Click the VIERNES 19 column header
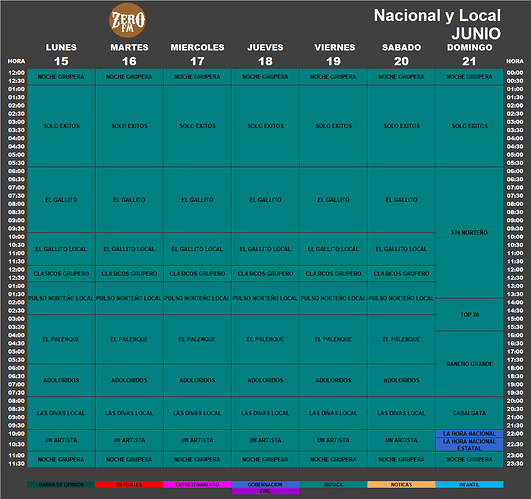531x499 pixels. tap(335, 54)
